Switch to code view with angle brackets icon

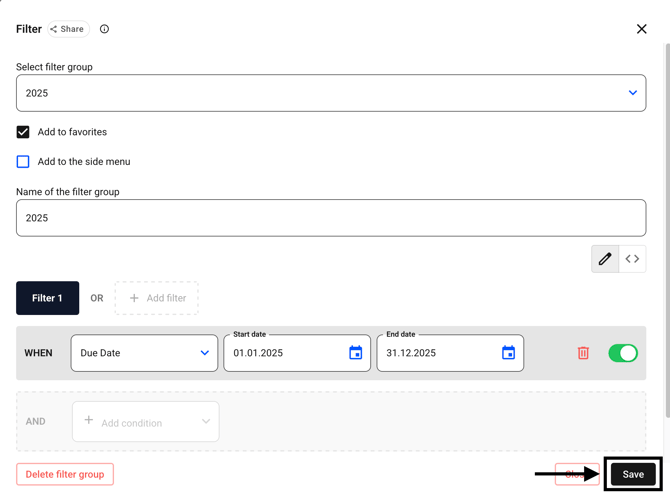click(632, 259)
